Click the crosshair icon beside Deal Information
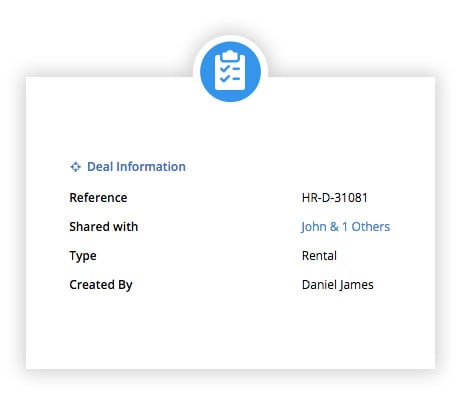 pyautogui.click(x=76, y=167)
